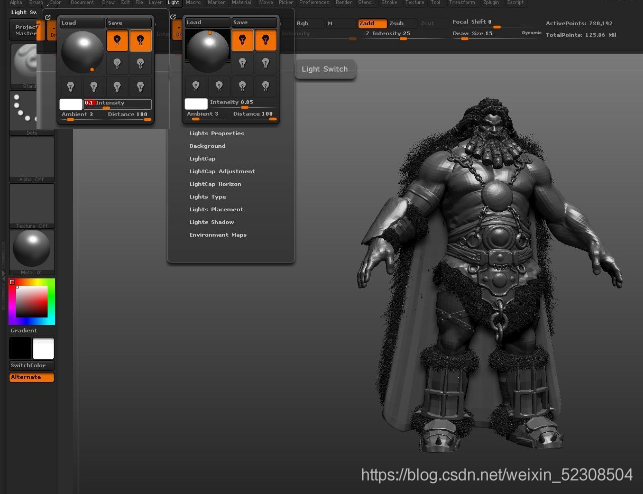
Task: Click the small red icon on the color picker
Action: [12, 282]
